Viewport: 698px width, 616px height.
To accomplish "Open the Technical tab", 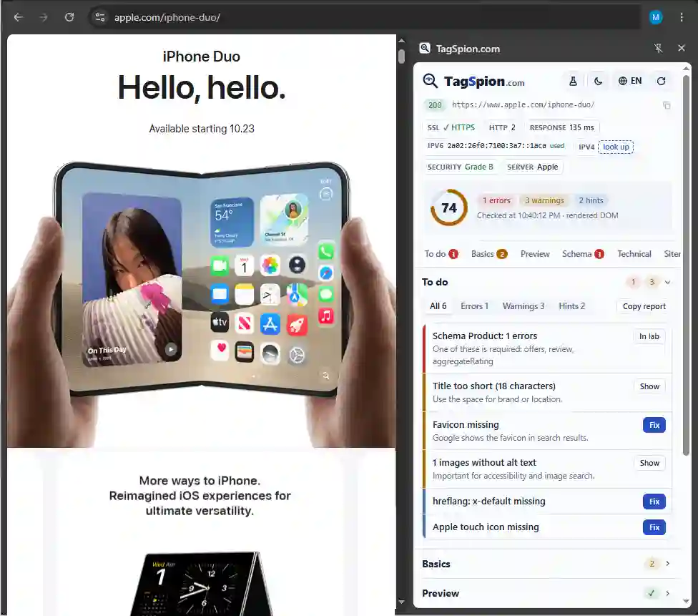I will pos(634,254).
